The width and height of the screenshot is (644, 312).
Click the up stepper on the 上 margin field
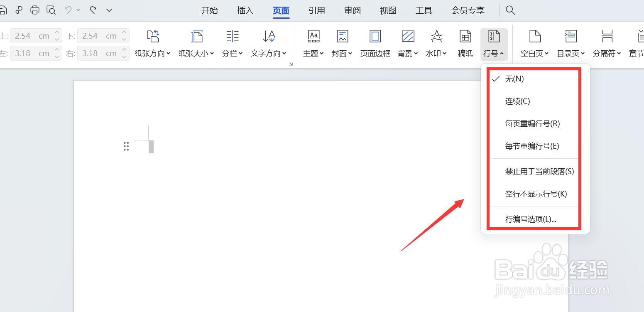56,33
